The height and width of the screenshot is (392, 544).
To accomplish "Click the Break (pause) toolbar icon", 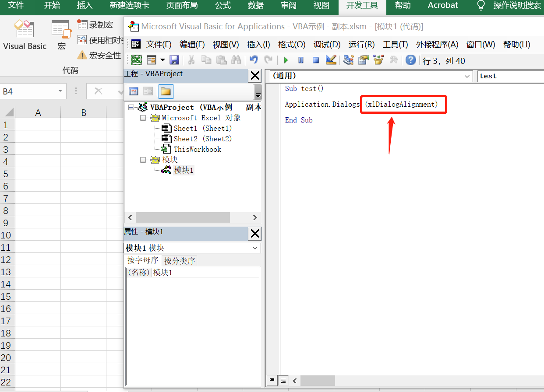I will (301, 60).
